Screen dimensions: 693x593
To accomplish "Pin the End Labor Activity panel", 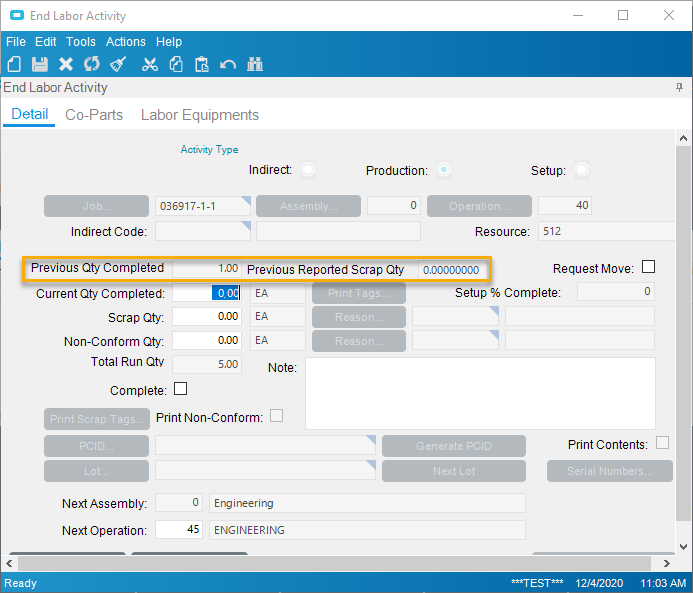I will pyautogui.click(x=680, y=88).
